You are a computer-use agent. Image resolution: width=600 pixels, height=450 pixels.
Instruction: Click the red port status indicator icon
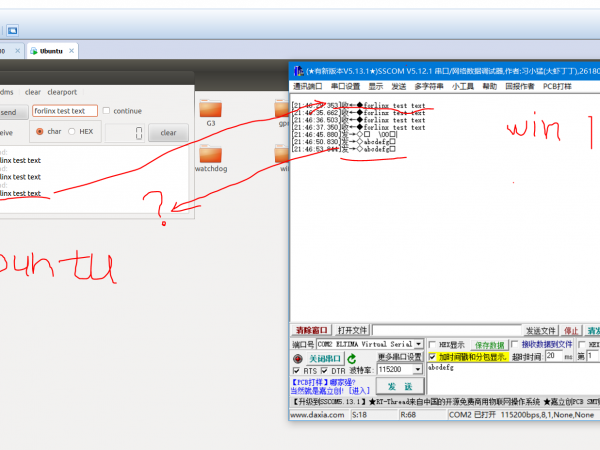tap(297, 358)
